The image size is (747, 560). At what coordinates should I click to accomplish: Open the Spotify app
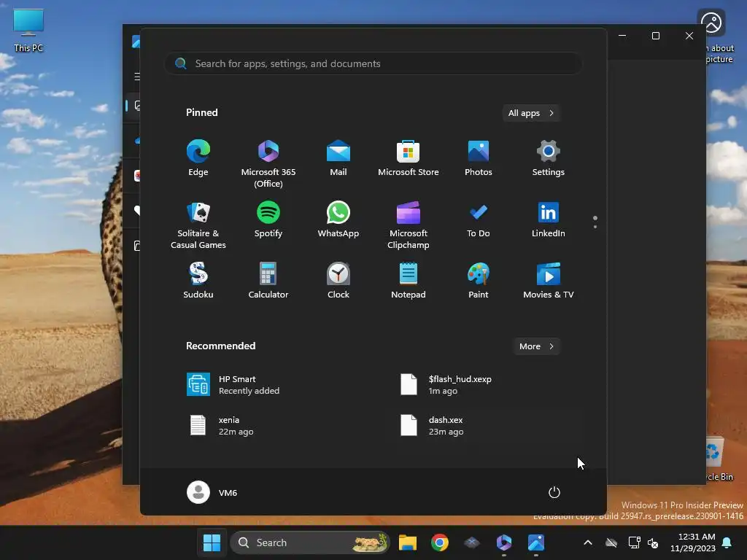coord(268,219)
